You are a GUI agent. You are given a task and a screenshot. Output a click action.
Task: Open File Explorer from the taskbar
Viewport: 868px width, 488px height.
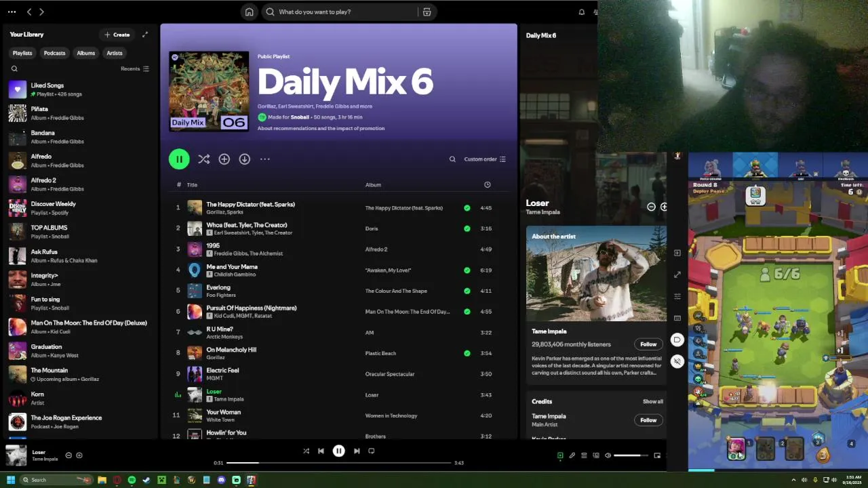102,480
